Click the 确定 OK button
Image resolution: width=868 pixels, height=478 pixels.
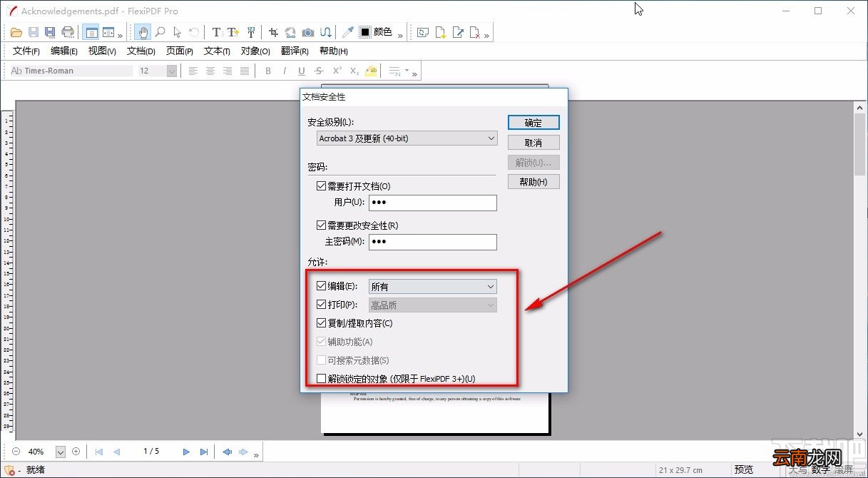(x=533, y=123)
